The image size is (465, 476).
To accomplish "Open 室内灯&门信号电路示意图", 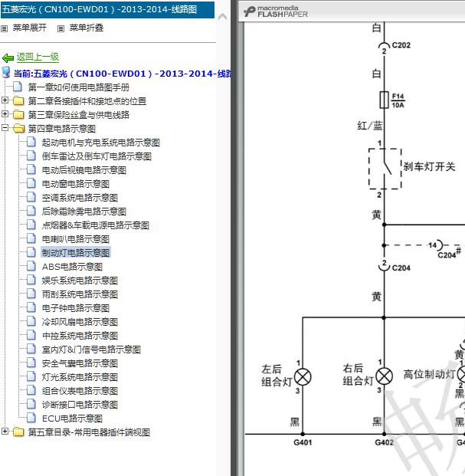I will click(91, 350).
